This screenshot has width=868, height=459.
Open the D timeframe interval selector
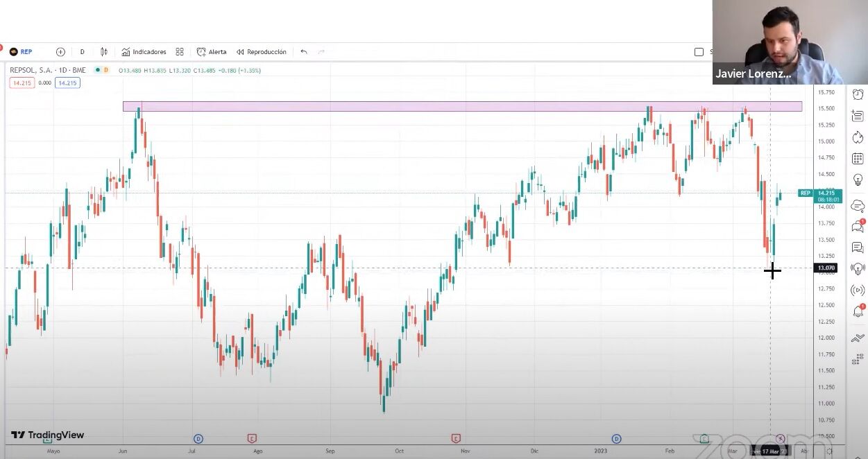[82, 52]
